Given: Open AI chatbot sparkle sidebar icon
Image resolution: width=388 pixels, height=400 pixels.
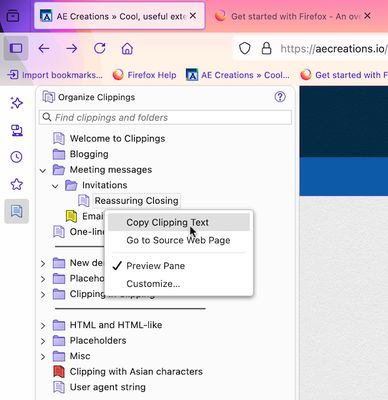Looking at the screenshot, I should tap(17, 103).
